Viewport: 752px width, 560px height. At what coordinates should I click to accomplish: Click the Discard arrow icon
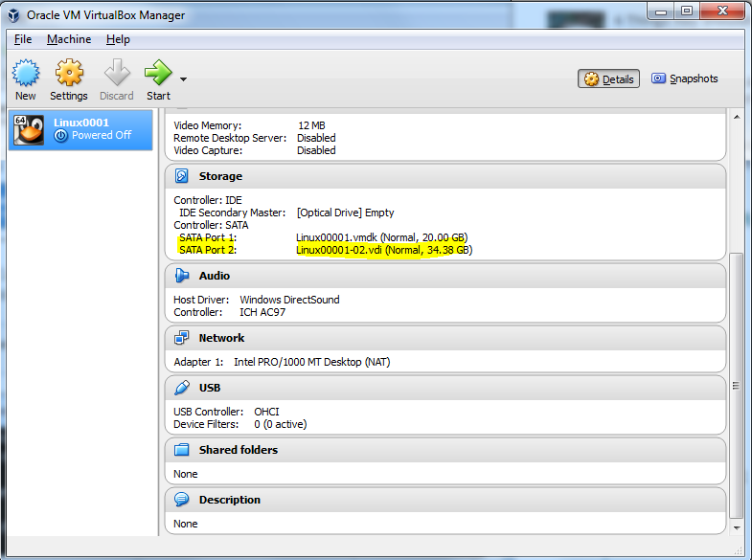point(117,73)
